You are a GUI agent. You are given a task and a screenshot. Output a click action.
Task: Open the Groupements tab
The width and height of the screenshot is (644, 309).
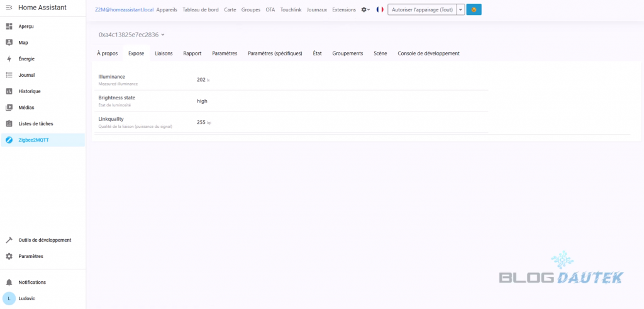pyautogui.click(x=347, y=53)
